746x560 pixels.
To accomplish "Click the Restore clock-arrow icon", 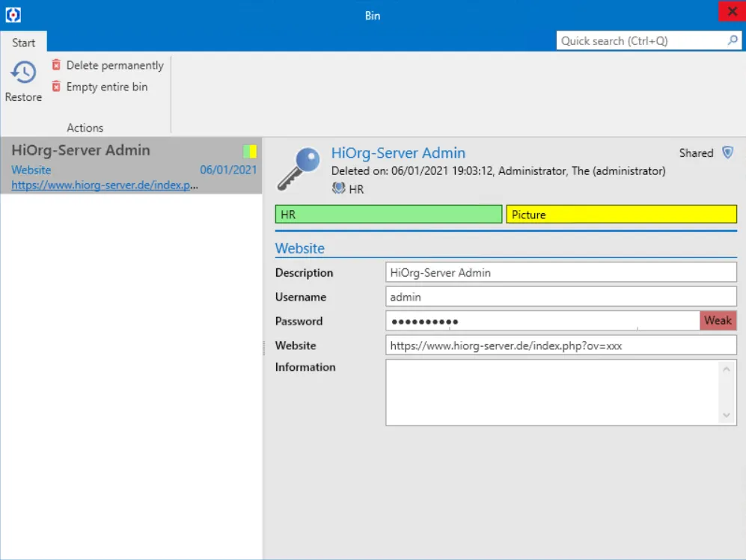I will (23, 73).
